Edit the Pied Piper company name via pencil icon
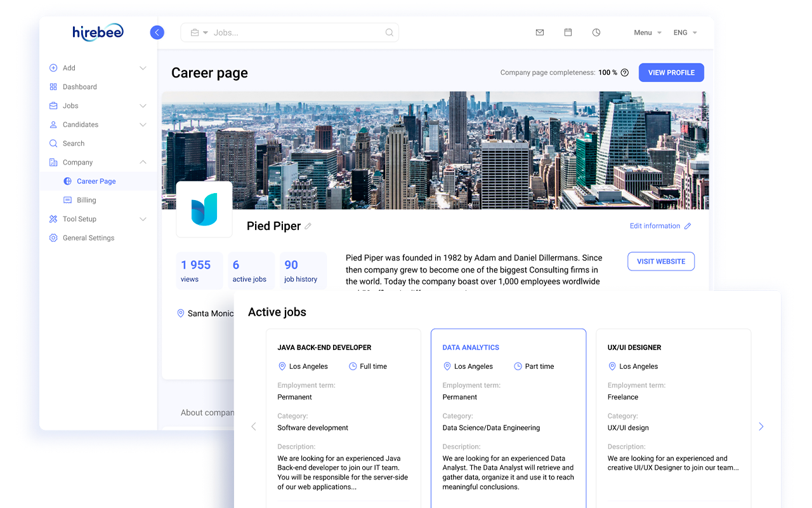 point(308,226)
